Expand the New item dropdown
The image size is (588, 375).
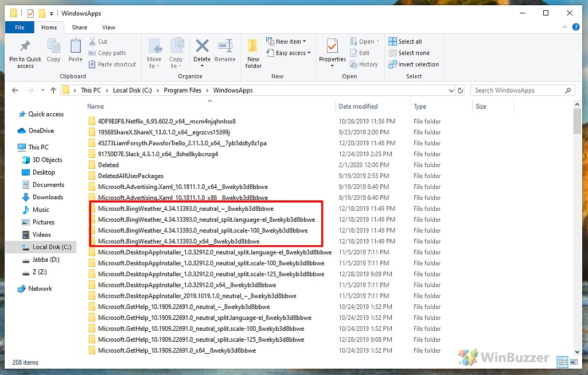pos(304,41)
